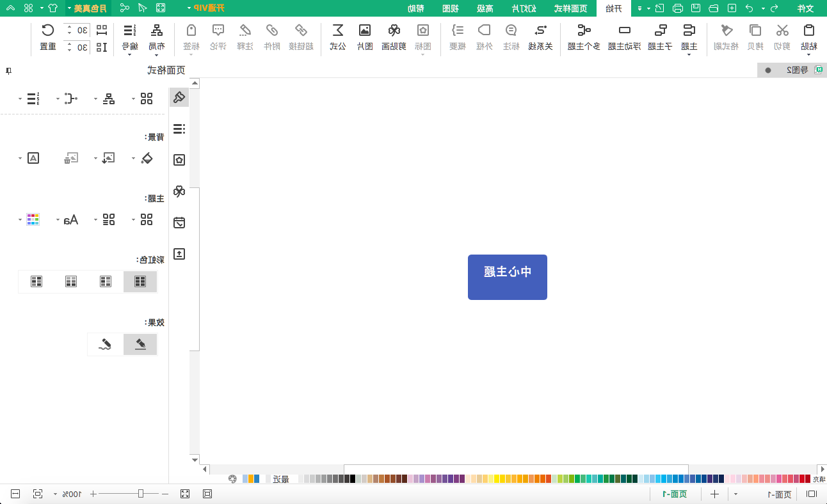827x504 pixels.
Task: Open the outline list side tab
Action: [x=180, y=129]
